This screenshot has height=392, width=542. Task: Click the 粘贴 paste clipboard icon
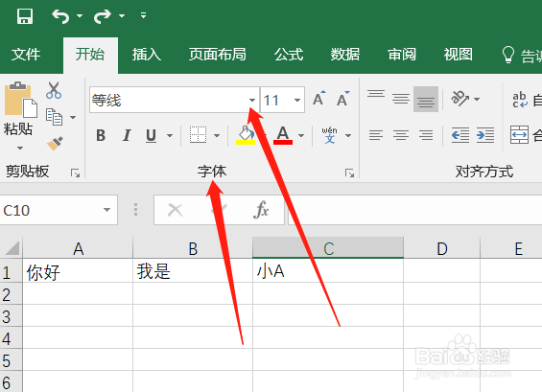point(20,100)
